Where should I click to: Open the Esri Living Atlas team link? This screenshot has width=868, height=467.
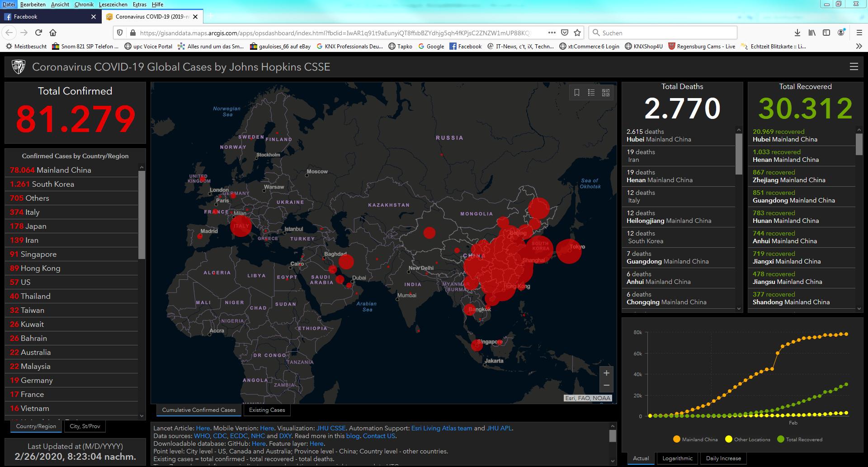pos(442,428)
